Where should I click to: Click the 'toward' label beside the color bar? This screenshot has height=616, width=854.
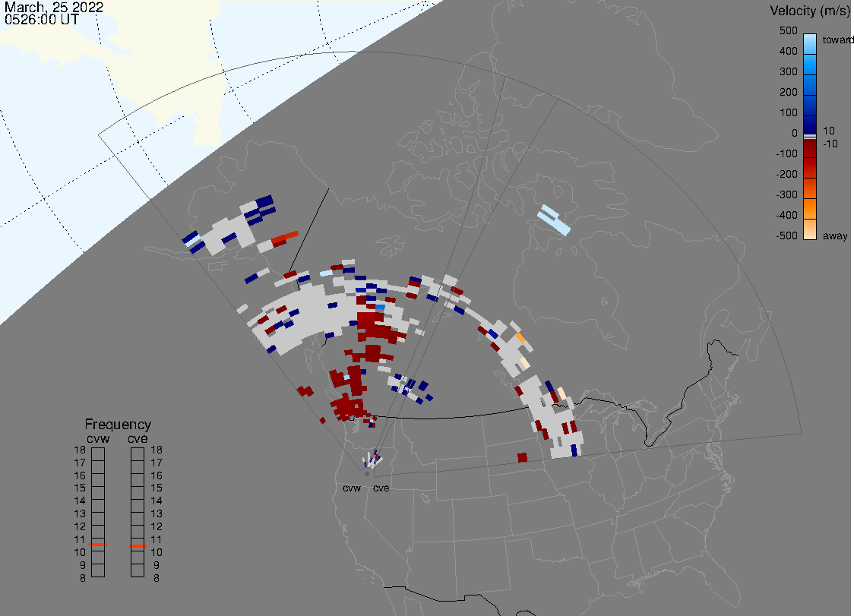[x=839, y=39]
